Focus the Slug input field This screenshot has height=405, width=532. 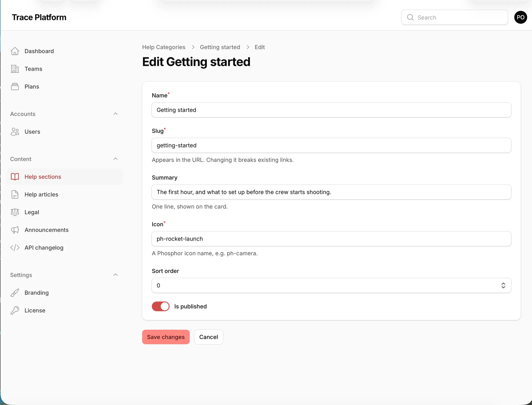(x=331, y=145)
